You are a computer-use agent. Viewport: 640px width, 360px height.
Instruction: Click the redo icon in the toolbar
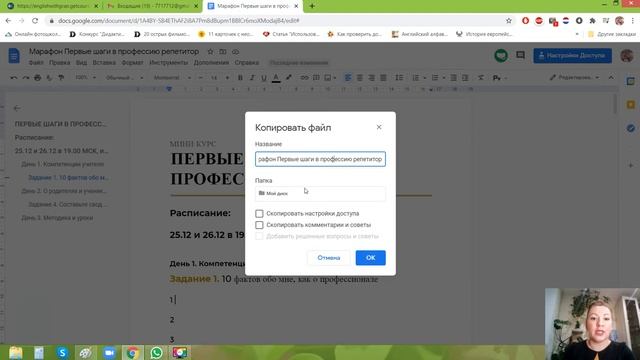[26, 78]
